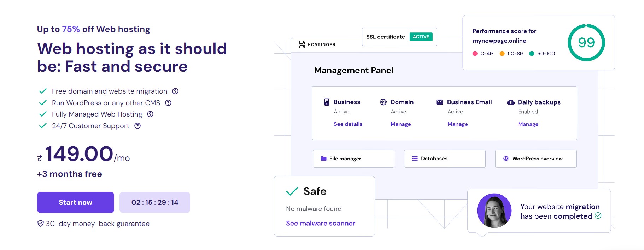644x250 pixels.
Task: Click the Web hosting as it should be heading
Action: point(132,58)
